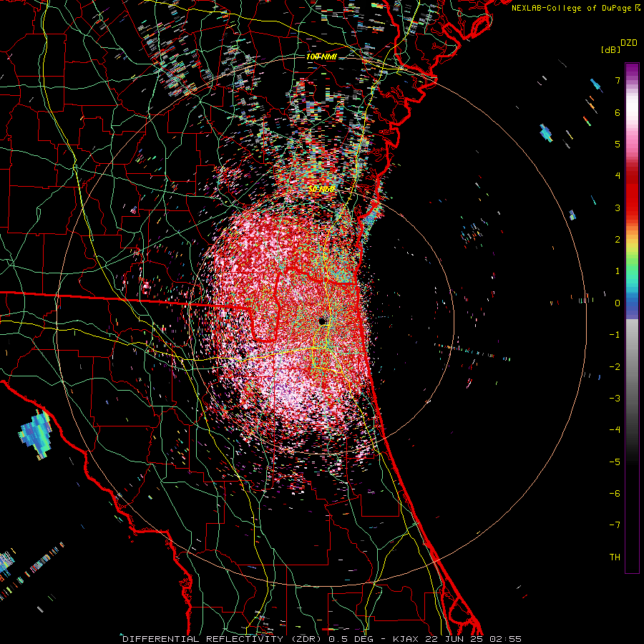Click the color scale value 3
644x644 pixels.
point(618,208)
